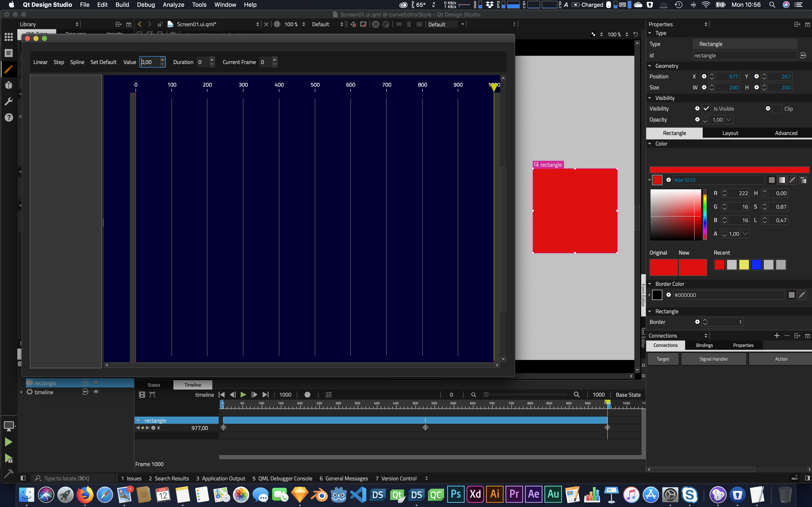Collapse the Geometry section
812x507 pixels.
(x=650, y=66)
